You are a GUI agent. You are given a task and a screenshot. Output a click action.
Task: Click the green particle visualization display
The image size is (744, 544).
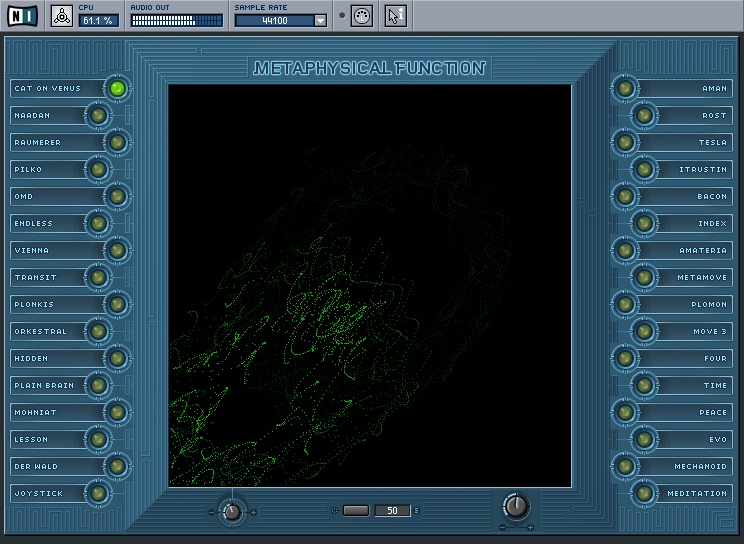[370, 285]
